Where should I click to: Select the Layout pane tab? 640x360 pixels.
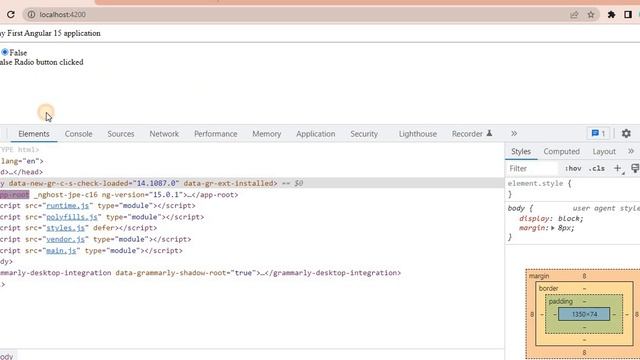(604, 151)
